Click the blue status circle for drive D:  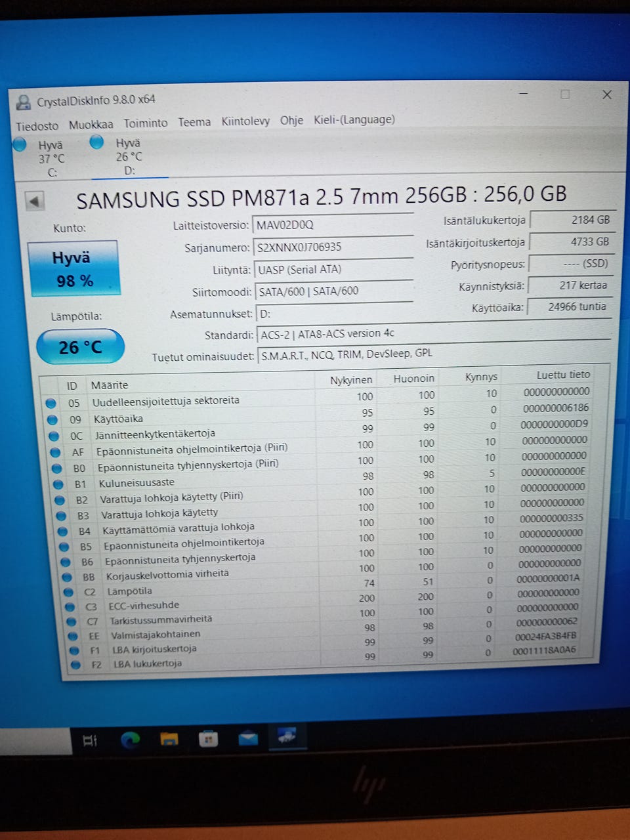click(x=96, y=141)
